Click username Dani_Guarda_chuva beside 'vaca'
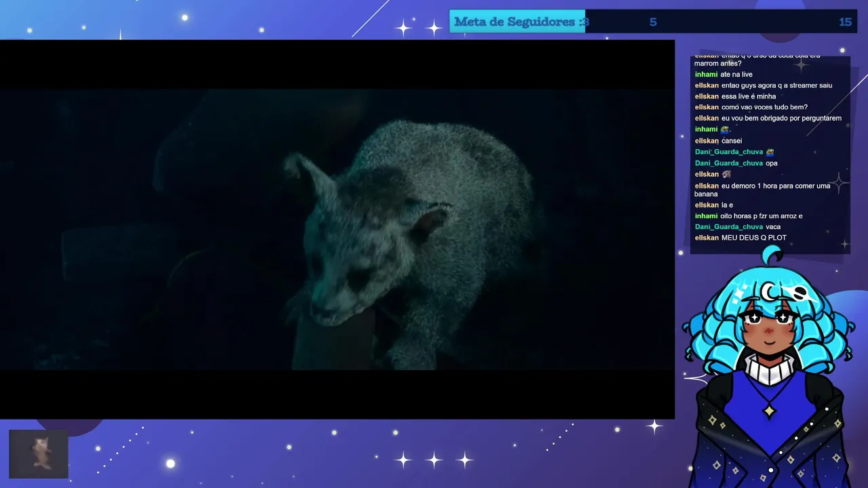The height and width of the screenshot is (488, 868). click(x=729, y=227)
